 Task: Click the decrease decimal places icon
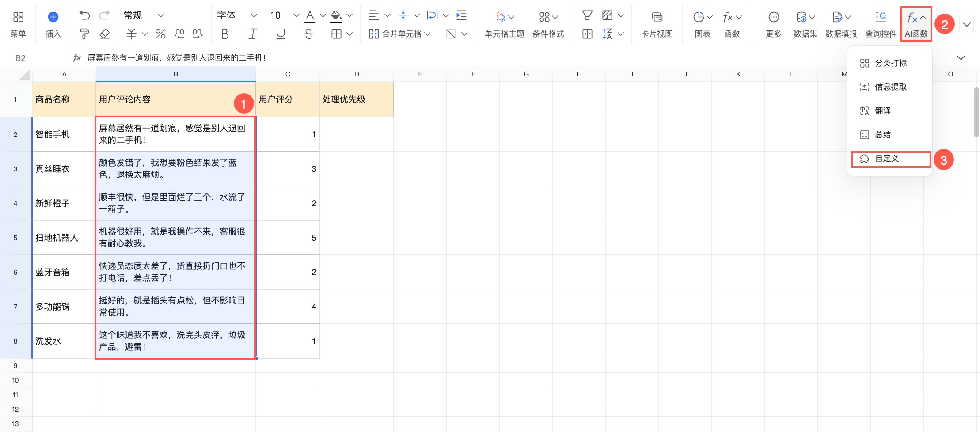pos(179,34)
